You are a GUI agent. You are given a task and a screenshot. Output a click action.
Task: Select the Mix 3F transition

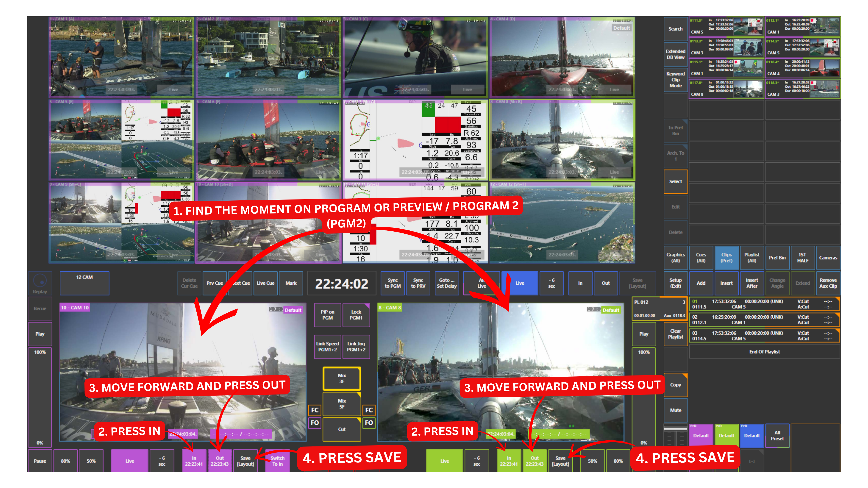[342, 378]
